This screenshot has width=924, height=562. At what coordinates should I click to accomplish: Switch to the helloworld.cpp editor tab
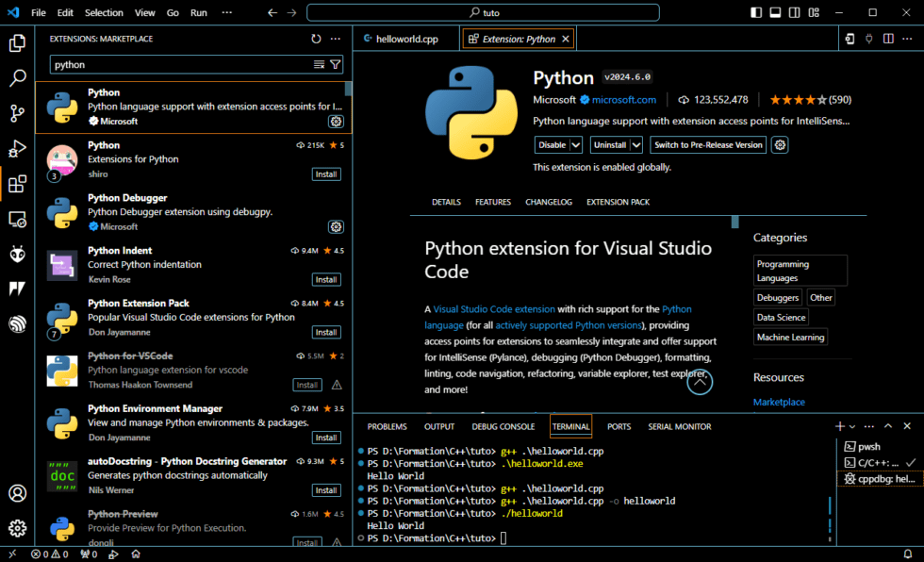click(406, 39)
